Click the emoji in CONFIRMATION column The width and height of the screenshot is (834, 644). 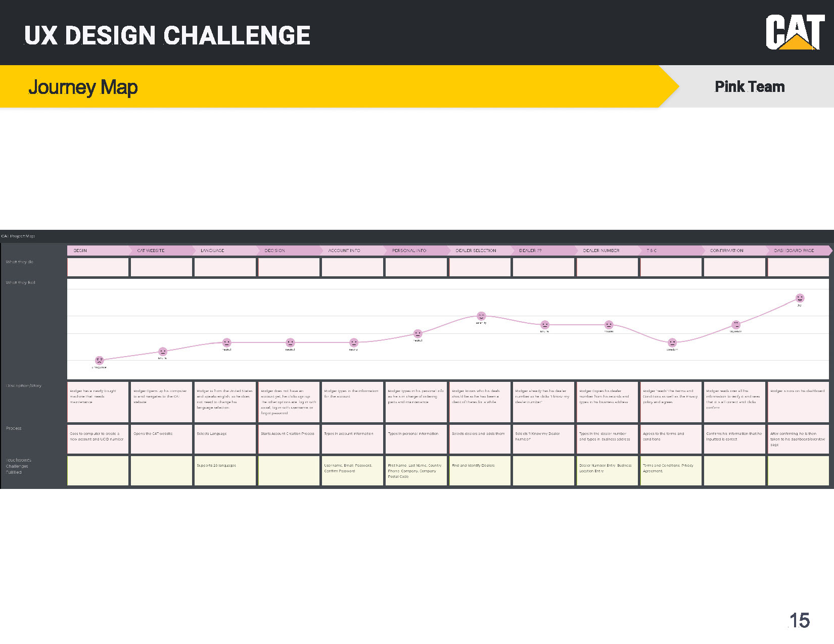coord(736,325)
